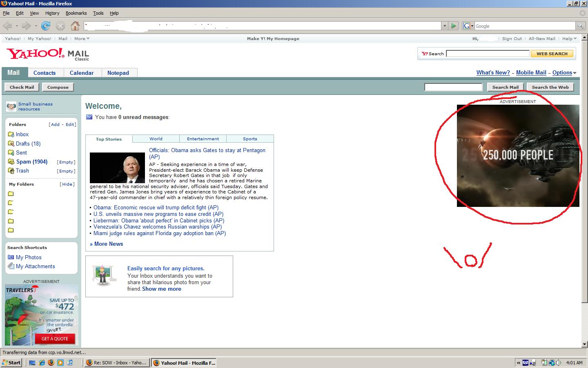Select the World news tab
The width and height of the screenshot is (588, 368).
(156, 139)
